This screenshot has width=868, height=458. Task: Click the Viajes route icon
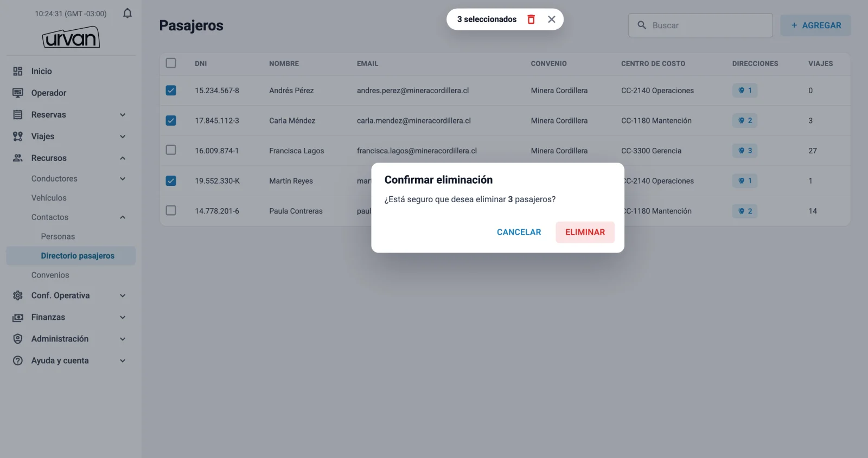click(18, 136)
